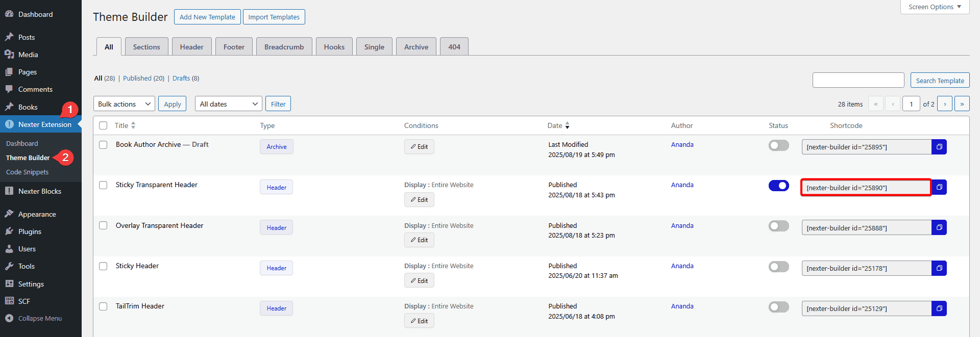Viewport: 980px width, 337px height.
Task: Click Add New Template button
Action: tap(207, 17)
